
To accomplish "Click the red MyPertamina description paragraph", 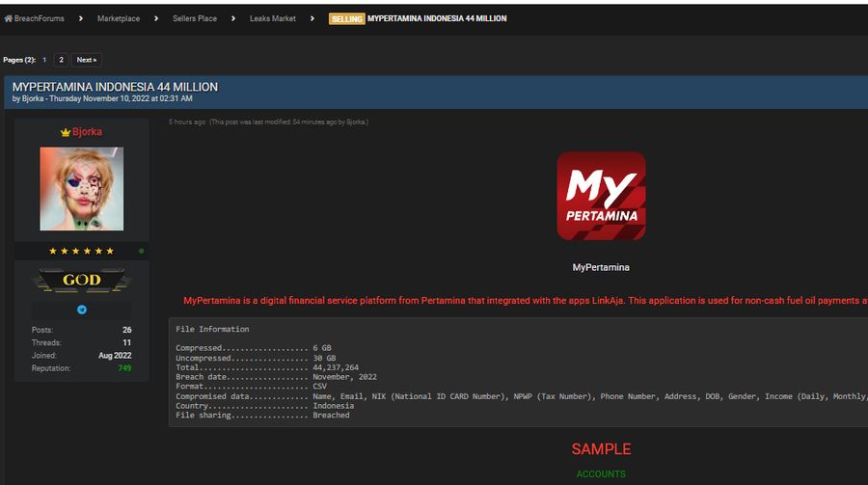I will point(526,301).
